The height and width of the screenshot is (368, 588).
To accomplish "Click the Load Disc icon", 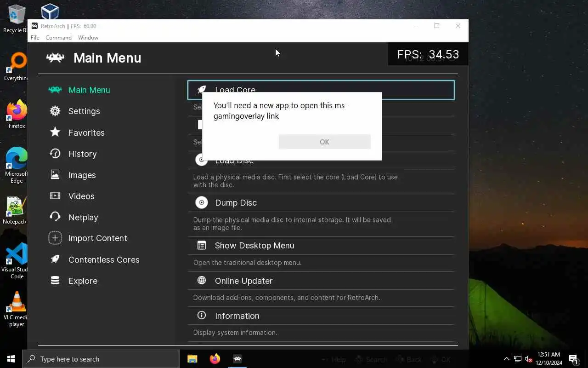I will pos(201,160).
